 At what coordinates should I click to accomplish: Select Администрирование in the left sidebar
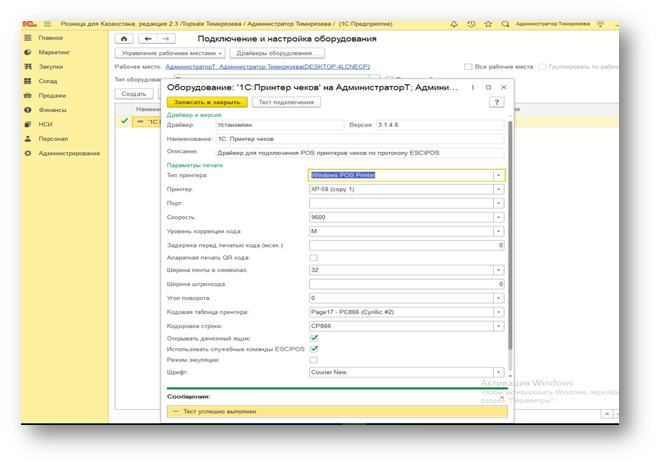69,153
